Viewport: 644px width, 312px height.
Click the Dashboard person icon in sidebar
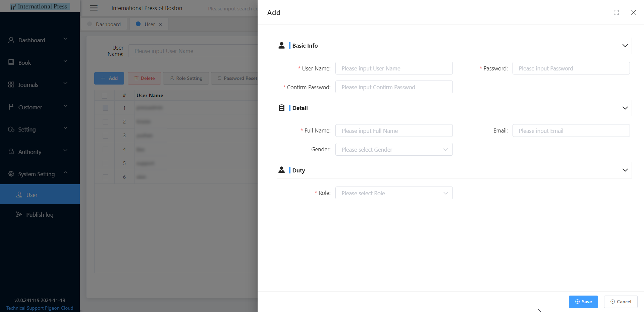11,40
